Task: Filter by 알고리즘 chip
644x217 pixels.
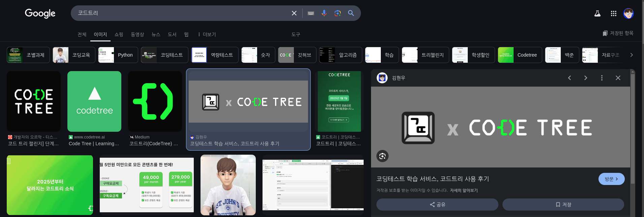Action: pyautogui.click(x=341, y=55)
